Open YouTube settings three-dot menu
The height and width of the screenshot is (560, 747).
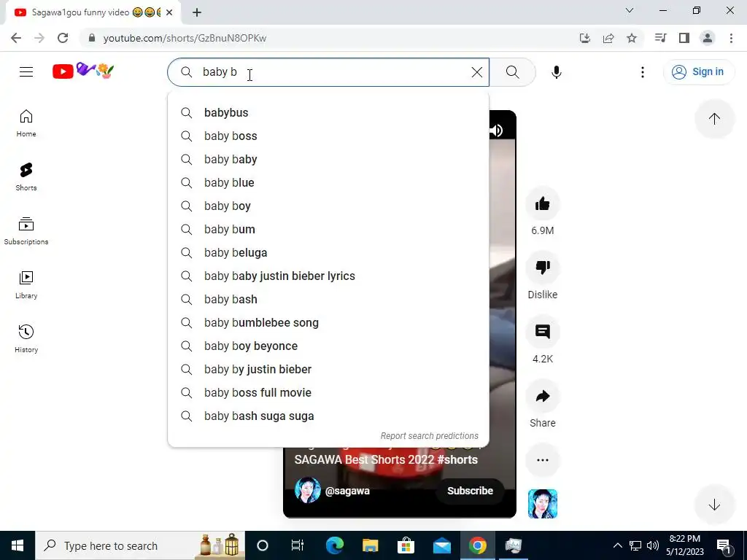coord(642,72)
